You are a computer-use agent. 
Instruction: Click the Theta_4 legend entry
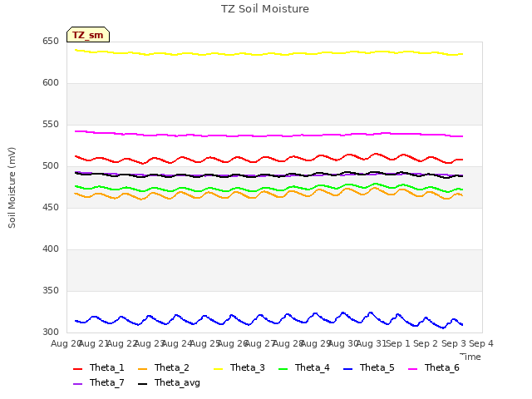304,367
